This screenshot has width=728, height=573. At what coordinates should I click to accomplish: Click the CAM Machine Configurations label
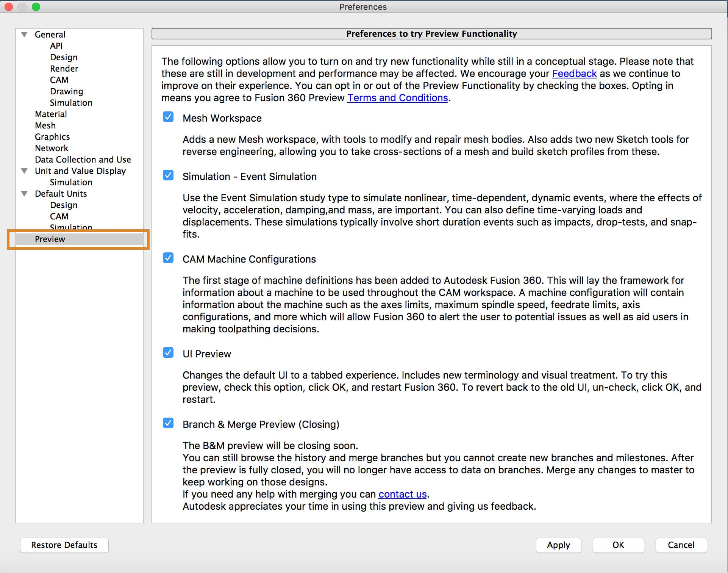pos(249,259)
